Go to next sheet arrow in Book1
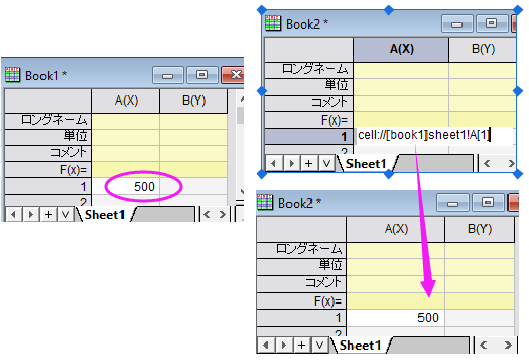529x361 pixels. point(31,214)
